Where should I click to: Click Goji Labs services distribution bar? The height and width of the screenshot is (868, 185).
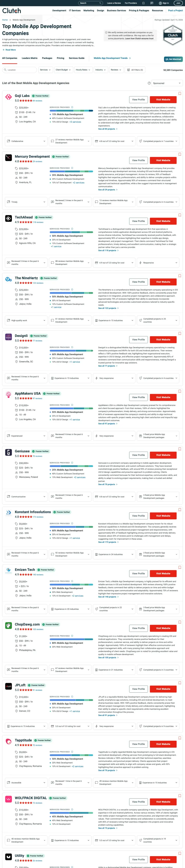pyautogui.click(x=71, y=111)
